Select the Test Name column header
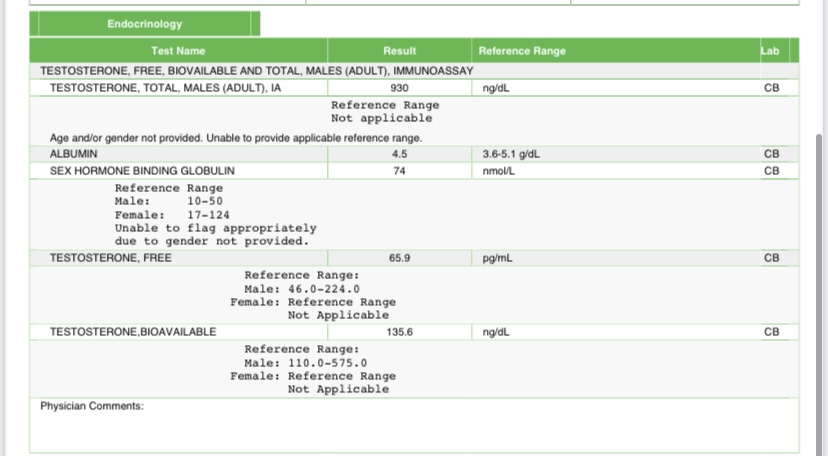This screenshot has height=456, width=828. [x=178, y=51]
